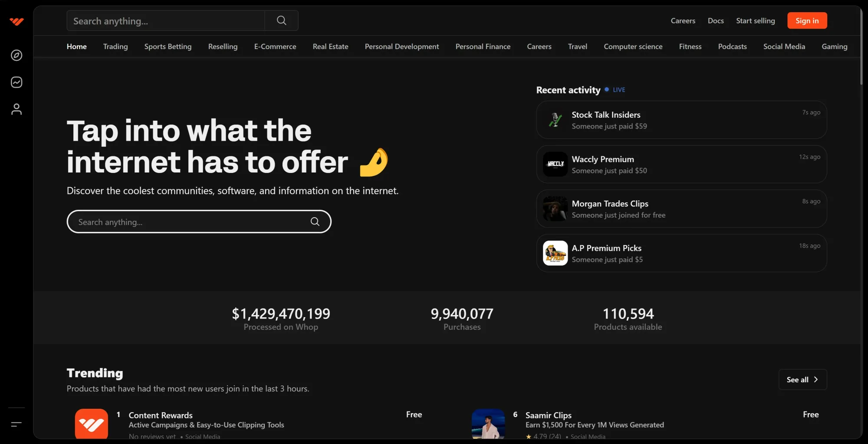Select the Home tab
This screenshot has height=444, width=868.
[77, 46]
